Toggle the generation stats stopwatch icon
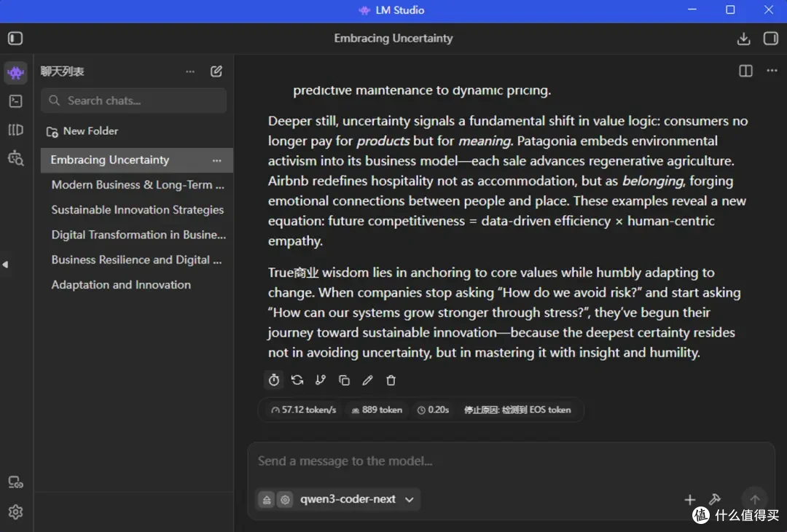This screenshot has width=787, height=532. tap(273, 380)
